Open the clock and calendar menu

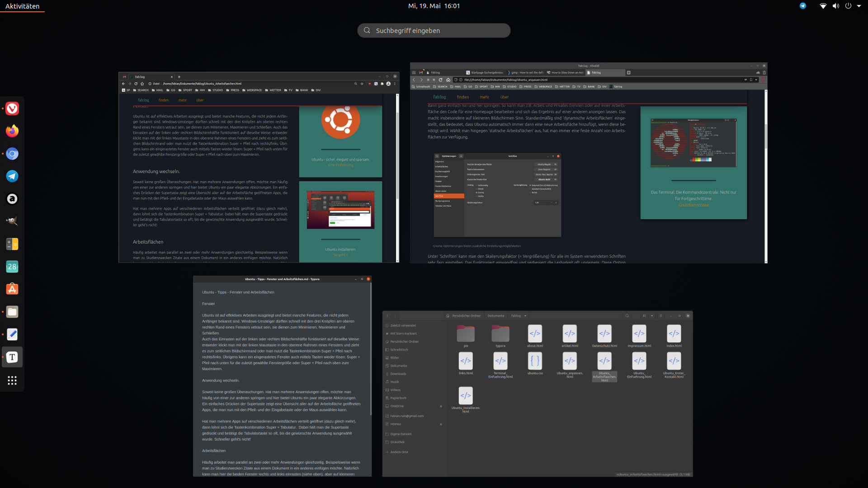[434, 6]
